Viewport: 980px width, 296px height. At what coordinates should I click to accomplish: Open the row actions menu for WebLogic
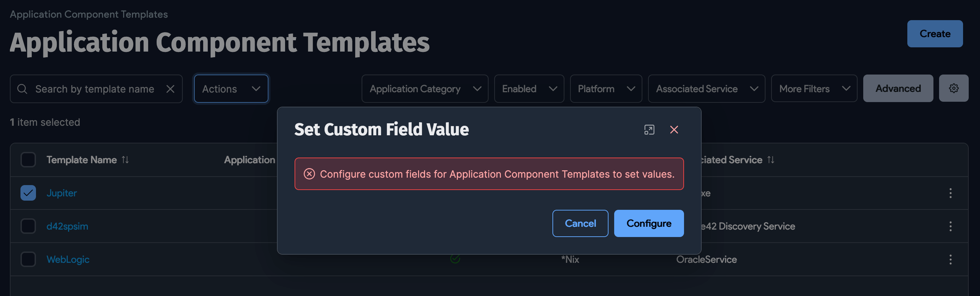tap(950, 259)
